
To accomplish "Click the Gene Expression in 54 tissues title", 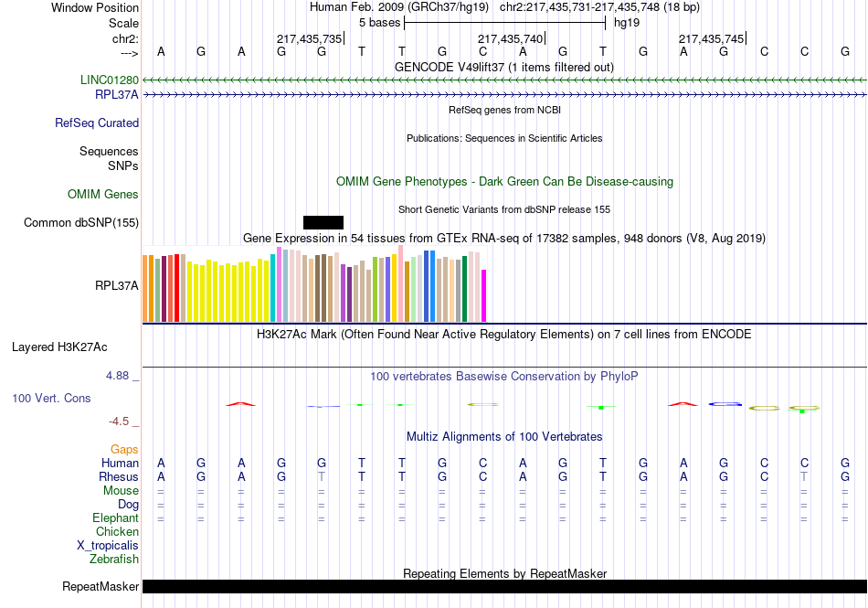I will point(504,238).
